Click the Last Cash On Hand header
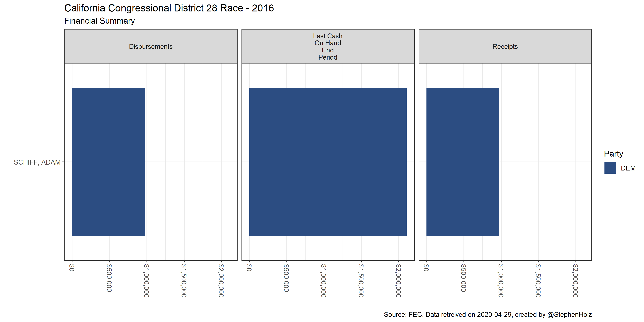This screenshot has width=644, height=322. point(328,47)
